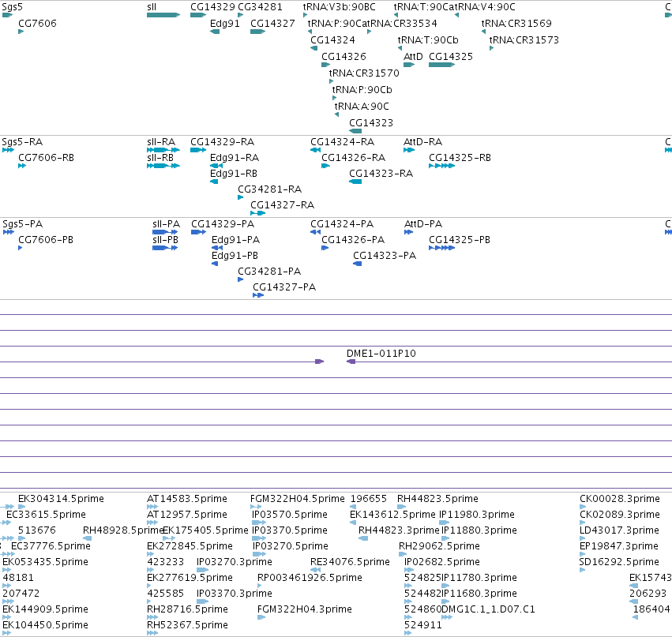
Task: Select the CG7606 gene feature
Action: click(x=21, y=32)
